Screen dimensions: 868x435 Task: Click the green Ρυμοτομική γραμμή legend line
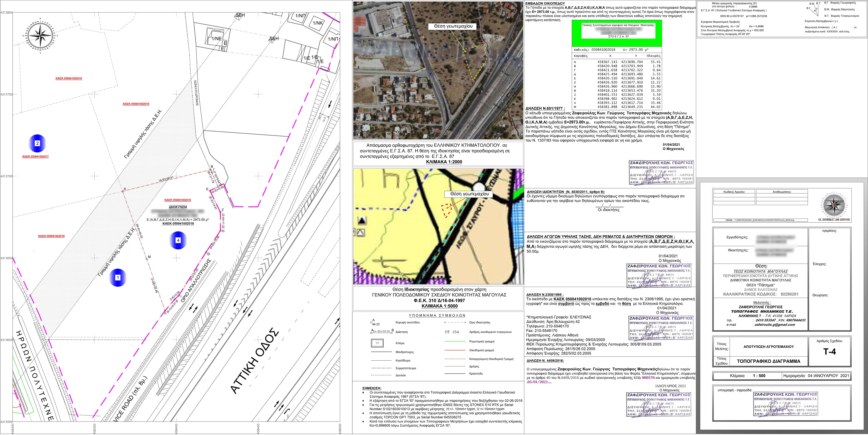click(x=455, y=341)
